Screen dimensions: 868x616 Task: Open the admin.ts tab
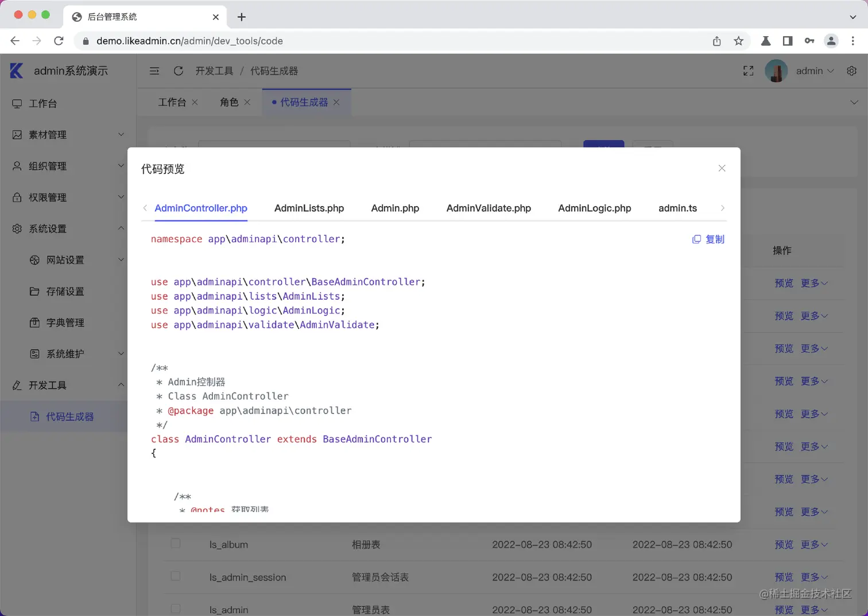pyautogui.click(x=677, y=208)
